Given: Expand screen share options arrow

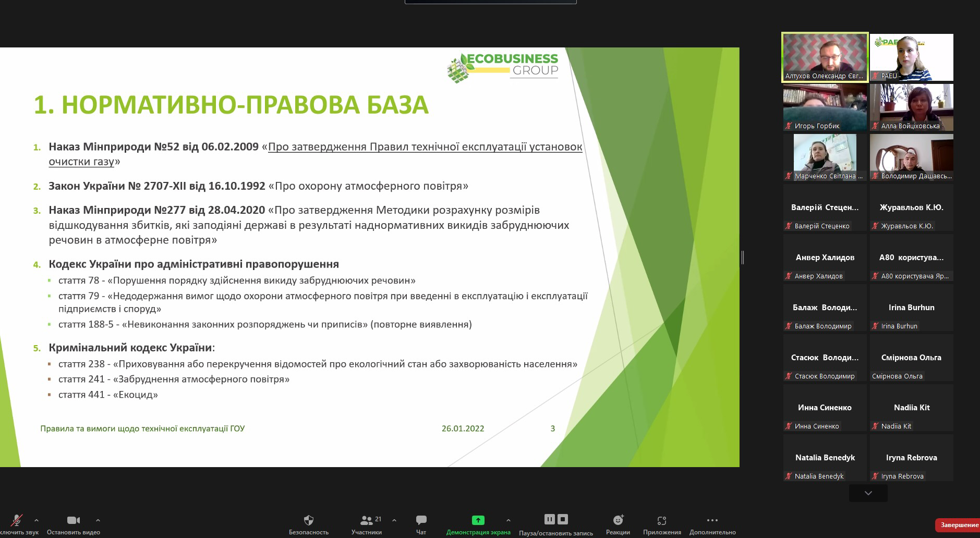Looking at the screenshot, I should tap(508, 520).
